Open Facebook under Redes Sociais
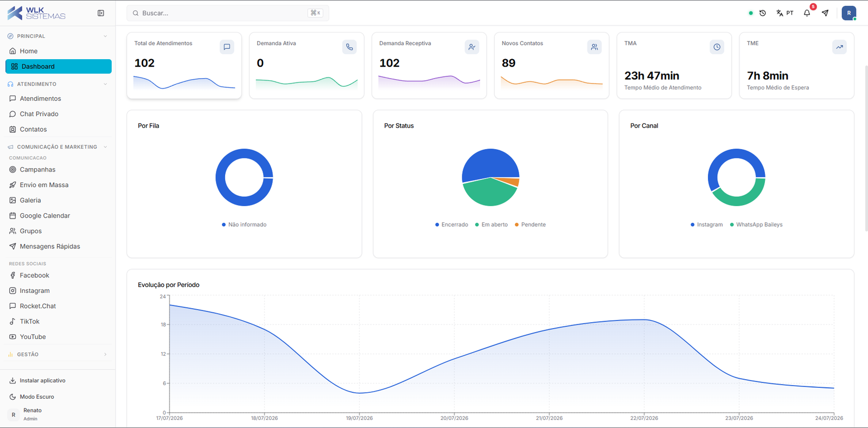The width and height of the screenshot is (868, 428). 59,276
